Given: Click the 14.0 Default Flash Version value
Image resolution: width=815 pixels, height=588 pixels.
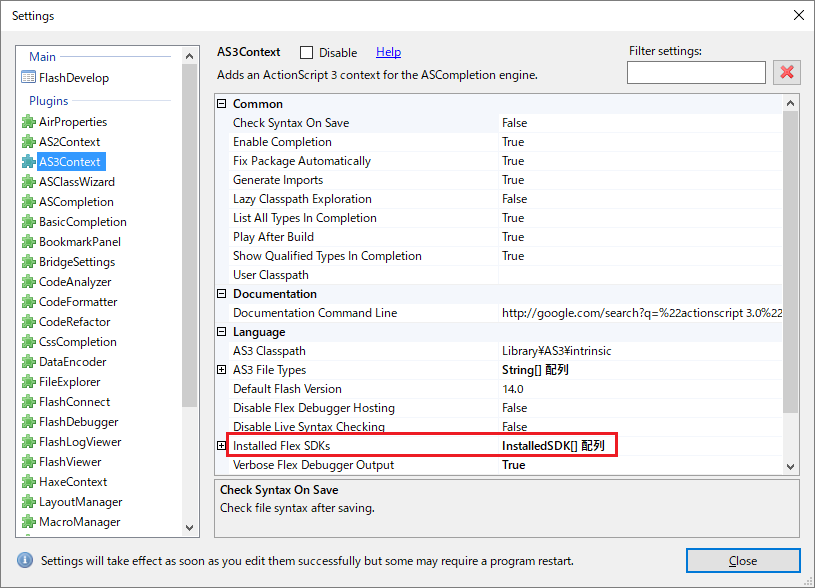Looking at the screenshot, I should point(512,389).
